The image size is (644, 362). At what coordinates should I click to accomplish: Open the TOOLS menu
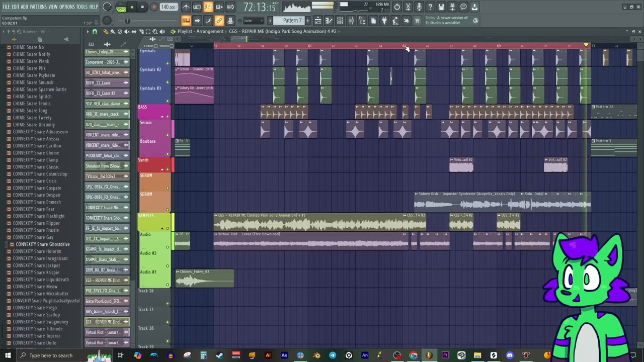[x=82, y=7]
